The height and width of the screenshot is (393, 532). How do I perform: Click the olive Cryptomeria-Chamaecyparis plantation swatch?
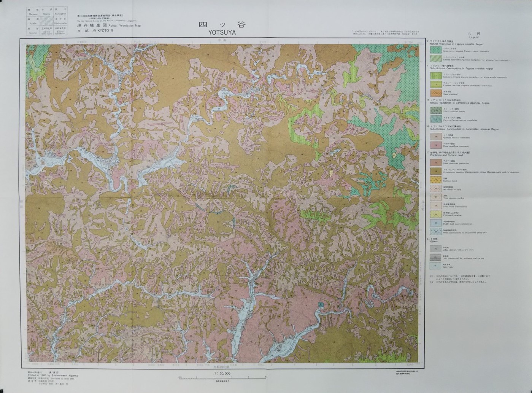[436, 171]
